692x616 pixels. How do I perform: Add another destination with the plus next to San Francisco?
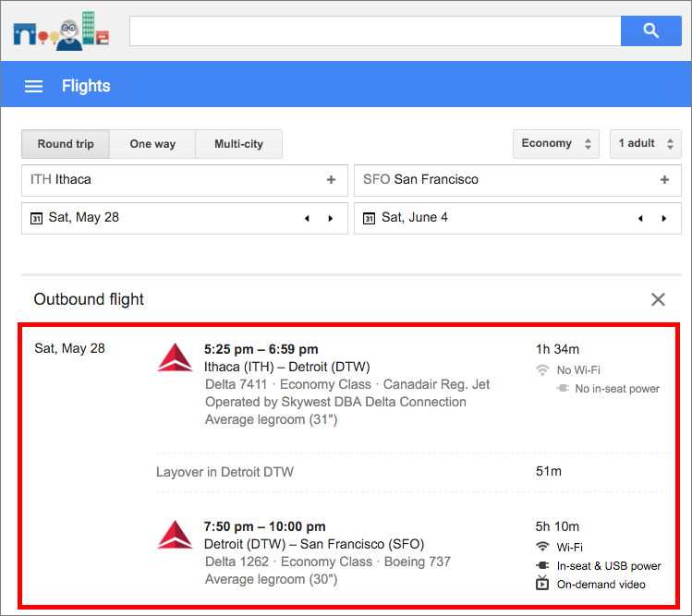[664, 179]
